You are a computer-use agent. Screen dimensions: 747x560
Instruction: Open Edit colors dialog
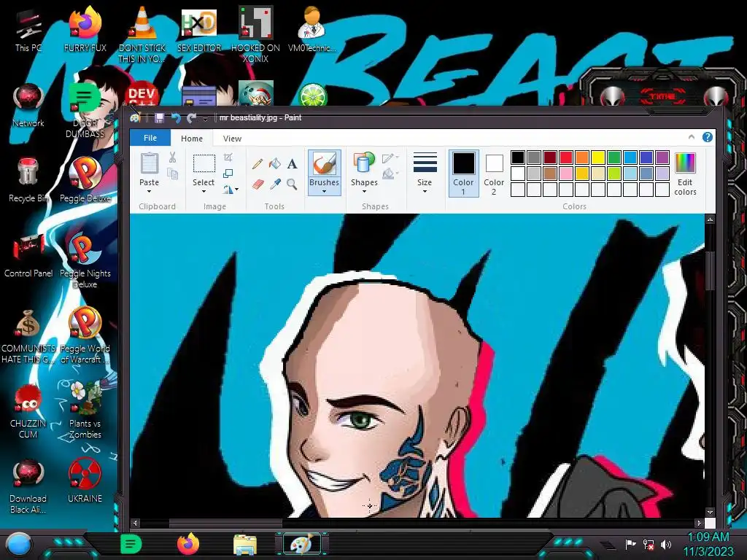tap(685, 174)
